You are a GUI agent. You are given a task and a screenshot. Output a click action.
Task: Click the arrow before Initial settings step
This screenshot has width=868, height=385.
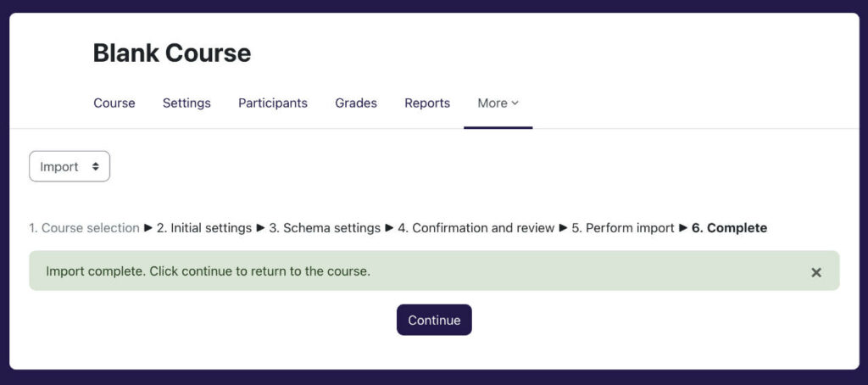(148, 228)
